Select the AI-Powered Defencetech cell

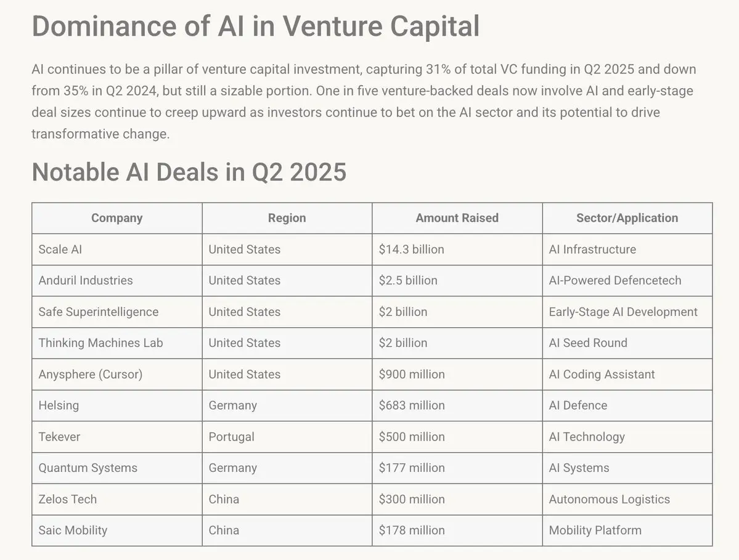(x=627, y=280)
